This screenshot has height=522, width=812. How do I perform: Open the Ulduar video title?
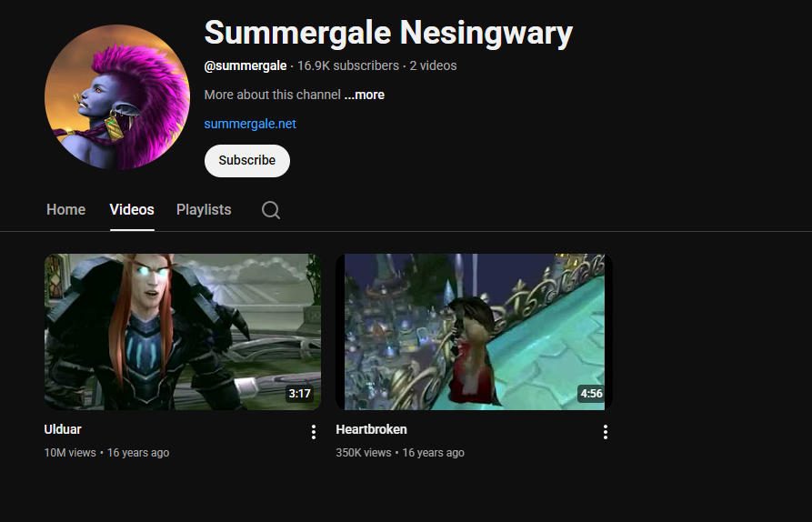point(63,429)
